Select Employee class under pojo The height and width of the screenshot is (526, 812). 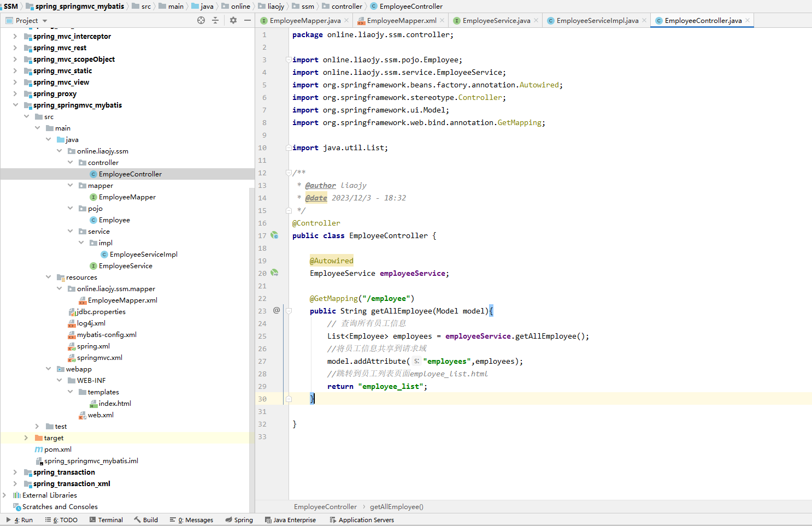[x=114, y=220]
